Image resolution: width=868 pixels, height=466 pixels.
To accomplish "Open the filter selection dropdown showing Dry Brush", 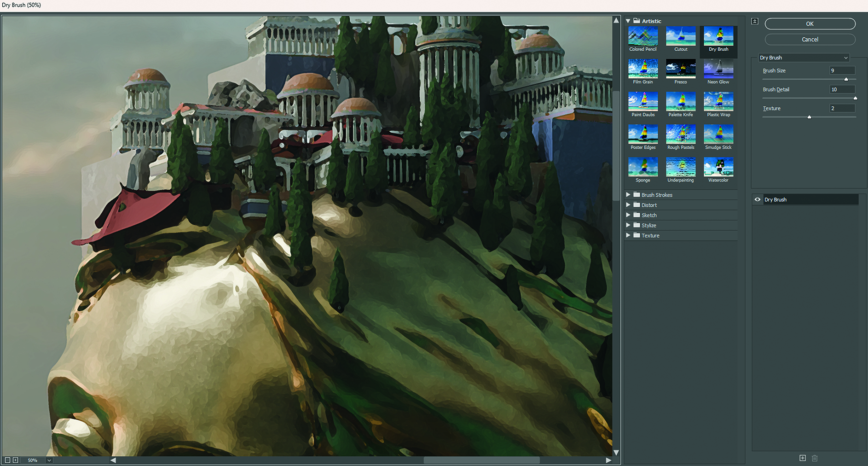I will tap(804, 58).
